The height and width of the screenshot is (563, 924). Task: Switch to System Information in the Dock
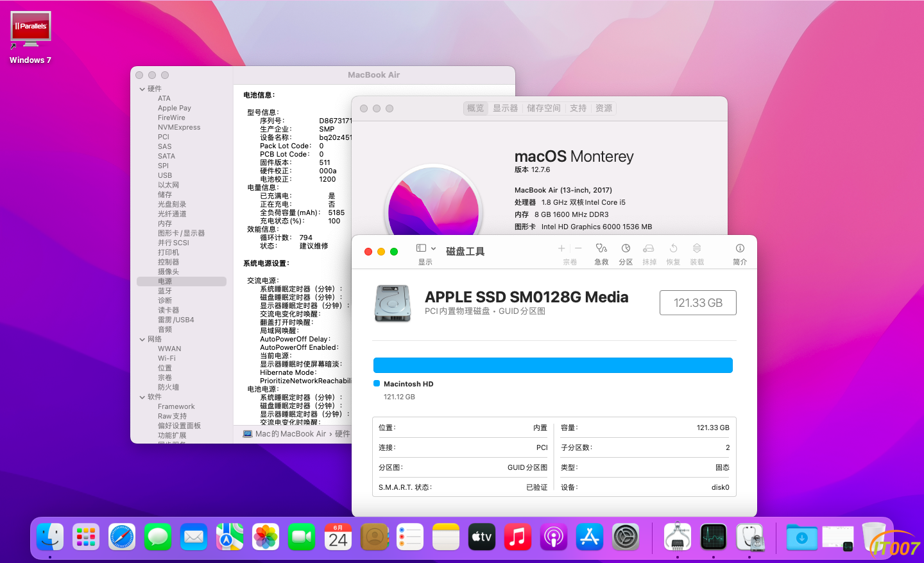click(x=678, y=537)
